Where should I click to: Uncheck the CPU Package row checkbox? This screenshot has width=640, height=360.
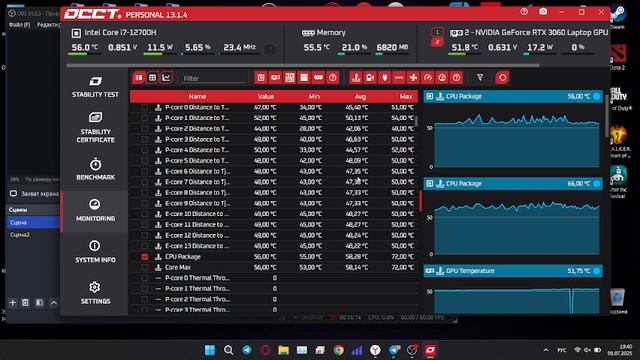coord(144,257)
